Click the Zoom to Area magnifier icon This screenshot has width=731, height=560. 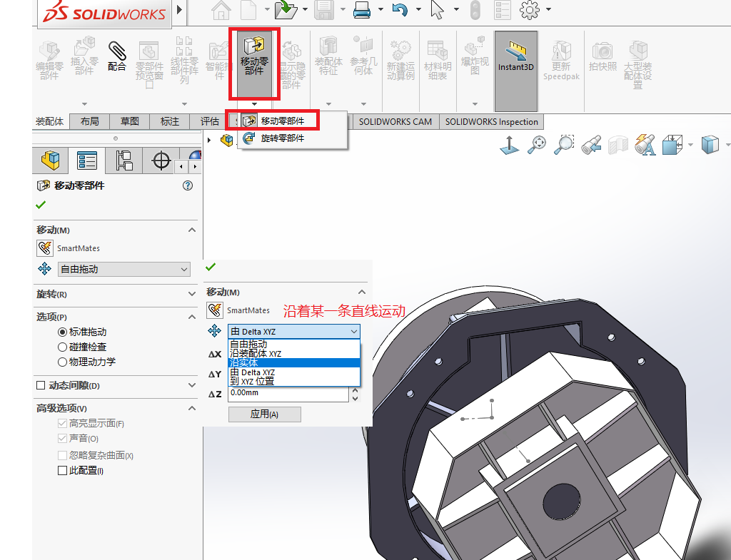(x=564, y=144)
